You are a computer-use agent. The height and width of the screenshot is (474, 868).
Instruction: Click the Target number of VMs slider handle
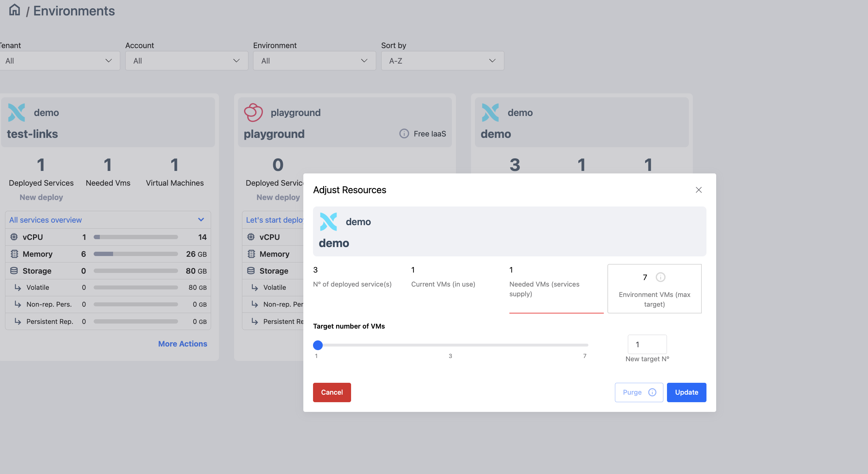(318, 345)
